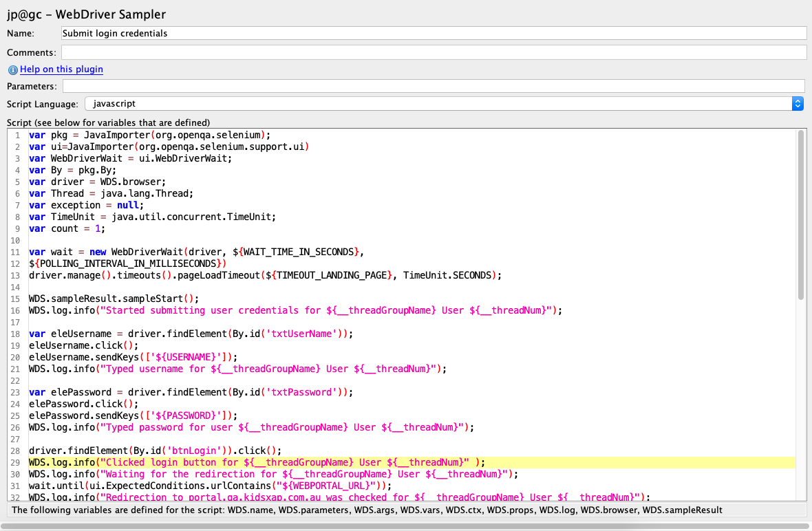Click the 'Typed username' log line
The width and height of the screenshot is (812, 531).
pos(237,369)
